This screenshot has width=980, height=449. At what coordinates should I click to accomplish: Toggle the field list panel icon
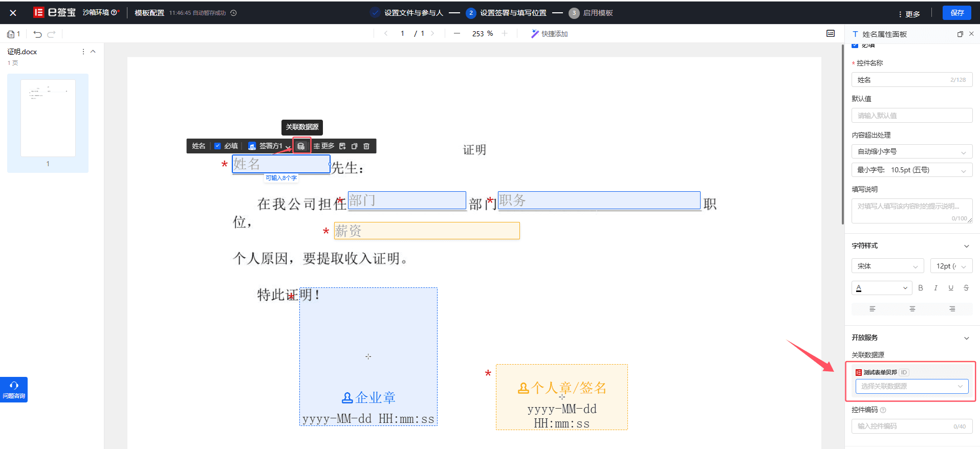[x=831, y=33]
